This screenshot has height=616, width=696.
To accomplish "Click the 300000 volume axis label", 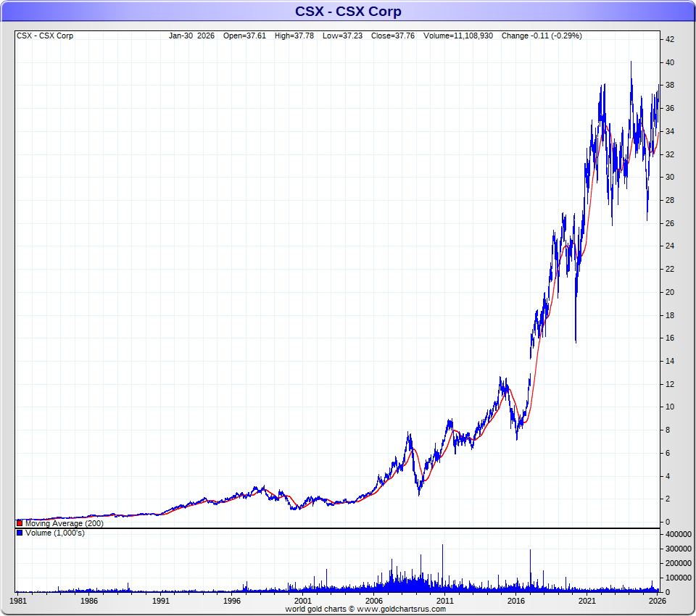I will tap(679, 549).
